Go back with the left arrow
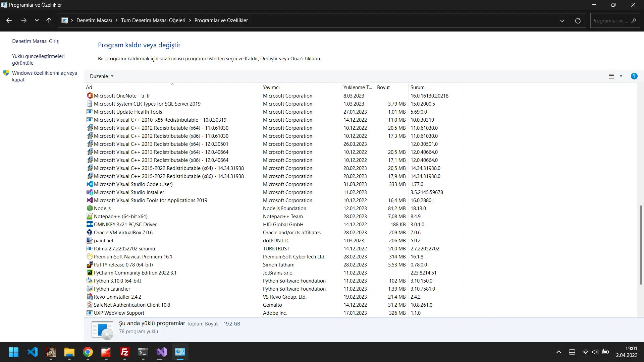This screenshot has height=362, width=644. (x=9, y=20)
